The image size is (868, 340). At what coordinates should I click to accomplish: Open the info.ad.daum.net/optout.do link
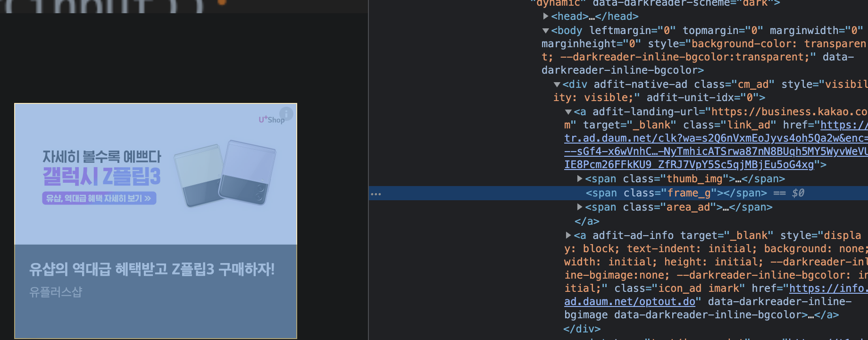point(716,295)
